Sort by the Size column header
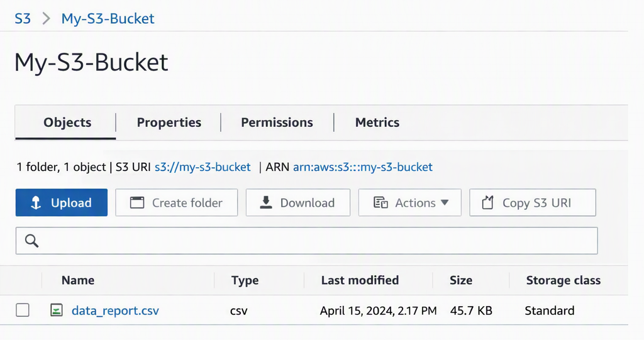This screenshot has height=340, width=644. (x=461, y=280)
